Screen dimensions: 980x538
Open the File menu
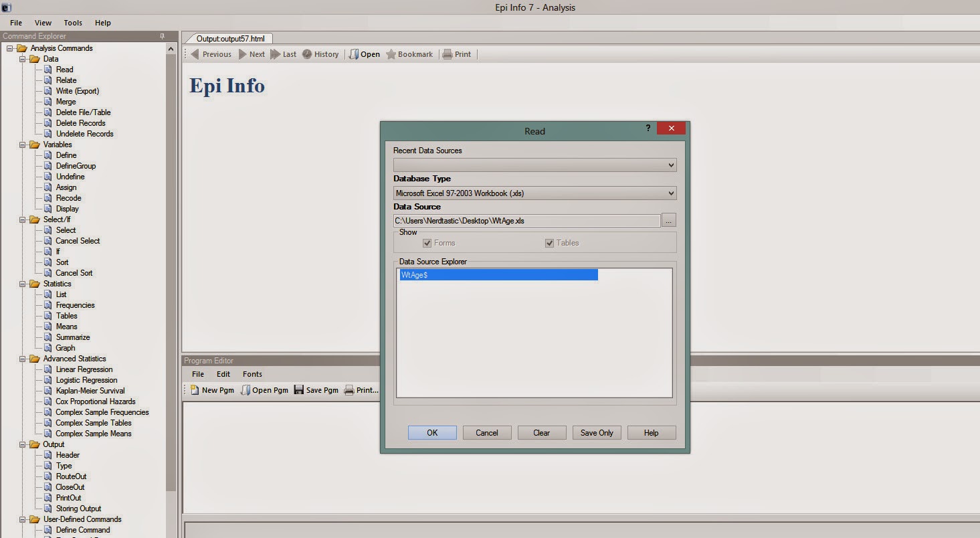pos(16,23)
